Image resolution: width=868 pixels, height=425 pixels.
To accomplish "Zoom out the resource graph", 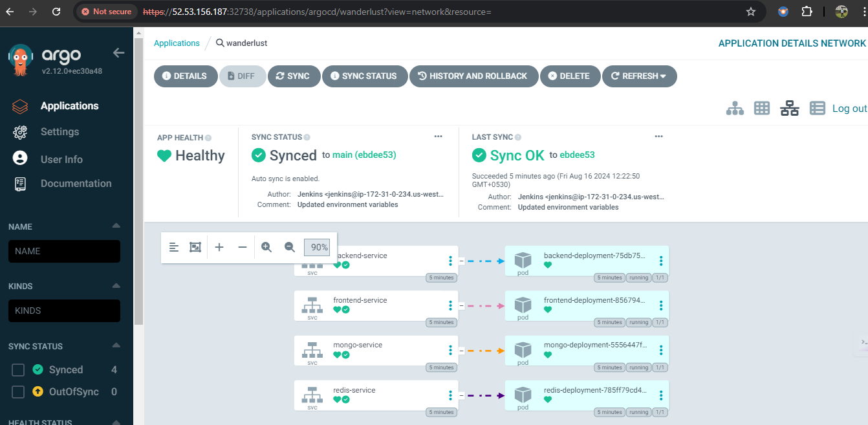I will coord(290,247).
